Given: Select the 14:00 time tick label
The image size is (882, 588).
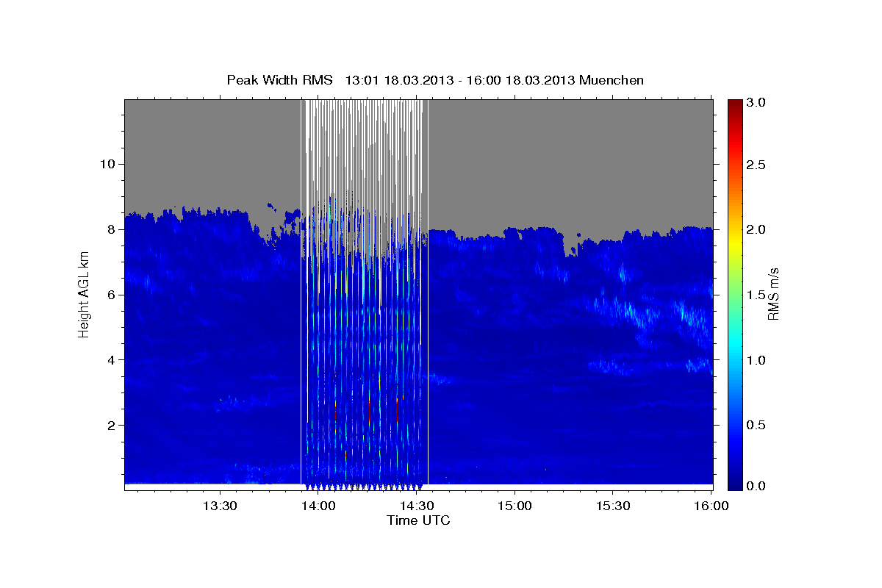Looking at the screenshot, I should (x=318, y=506).
